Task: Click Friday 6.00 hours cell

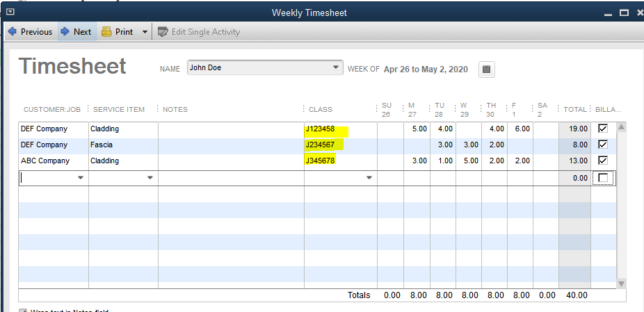Action: coord(520,129)
